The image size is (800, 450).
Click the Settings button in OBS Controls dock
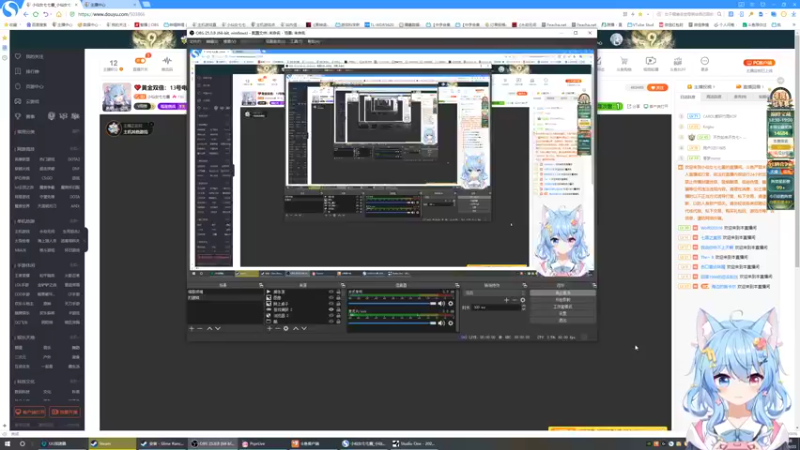click(x=563, y=314)
